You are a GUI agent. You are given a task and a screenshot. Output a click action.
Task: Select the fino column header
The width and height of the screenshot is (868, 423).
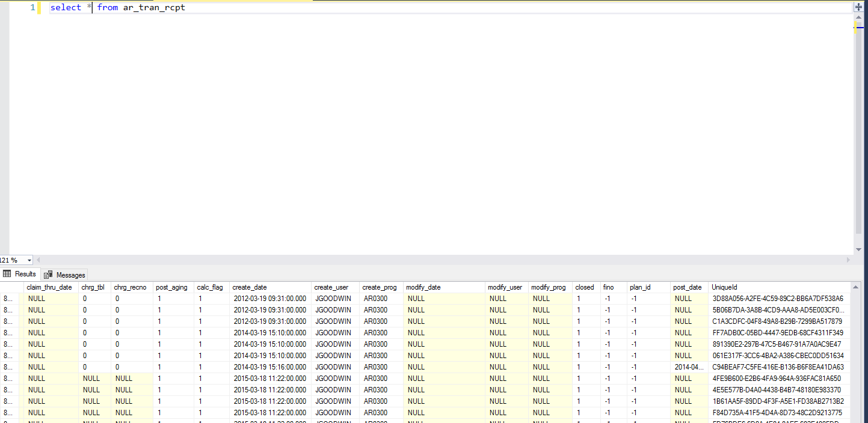614,287
